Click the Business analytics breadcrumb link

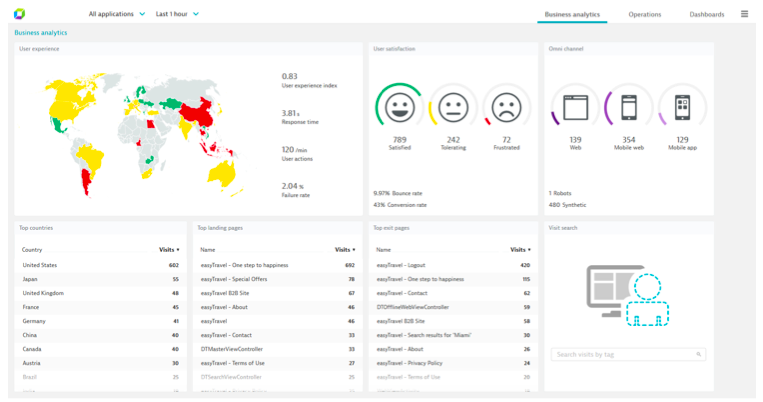click(x=41, y=33)
